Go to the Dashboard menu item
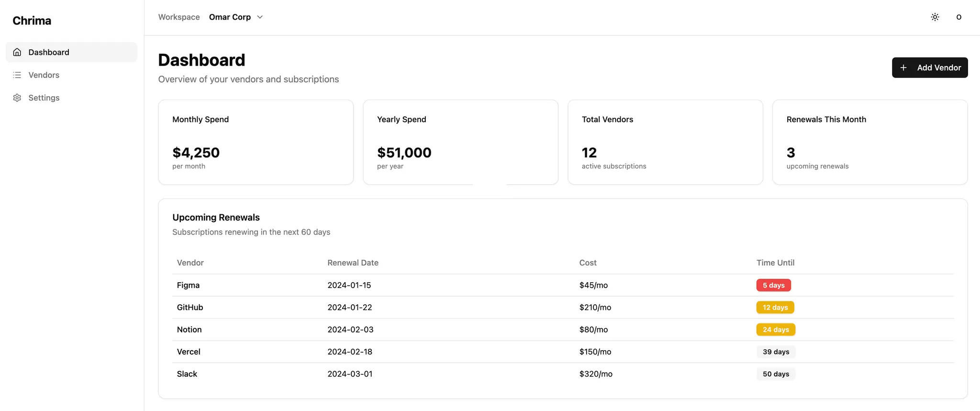 tap(71, 52)
